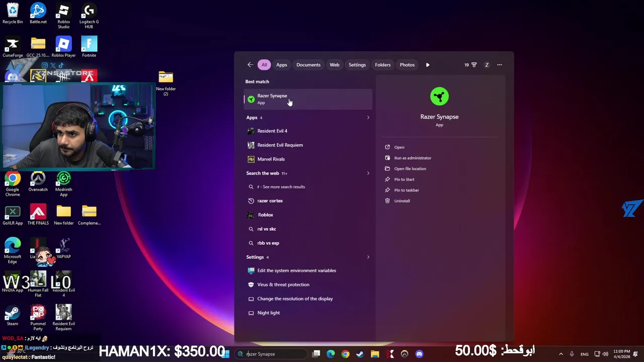Image resolution: width=644 pixels, height=362 pixels.
Task: Open New folder (2) on desktop
Action: click(166, 83)
